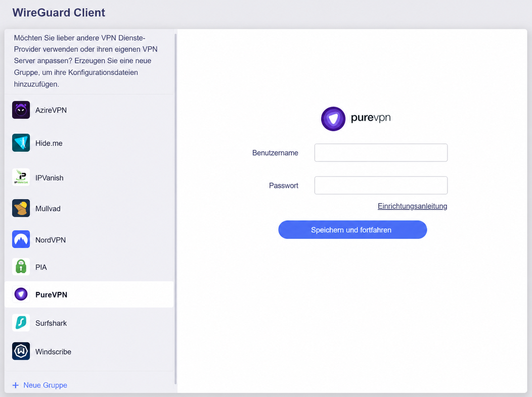Viewport: 532px width, 397px height.
Task: Click the WireGuard Client title
Action: coord(59,13)
